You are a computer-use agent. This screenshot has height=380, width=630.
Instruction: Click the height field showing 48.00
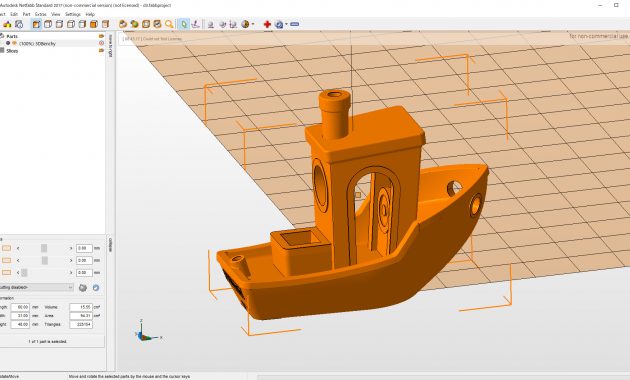[x=20, y=324]
